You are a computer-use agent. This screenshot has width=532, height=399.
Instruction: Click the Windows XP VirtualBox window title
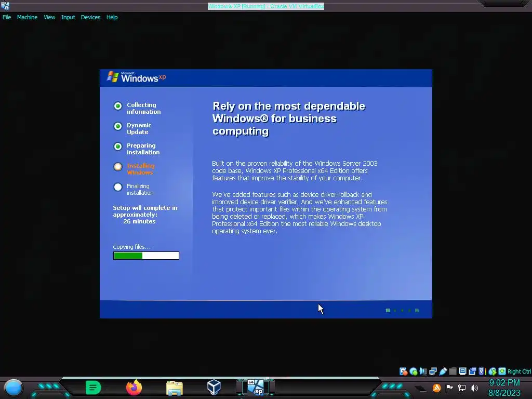tap(266, 6)
